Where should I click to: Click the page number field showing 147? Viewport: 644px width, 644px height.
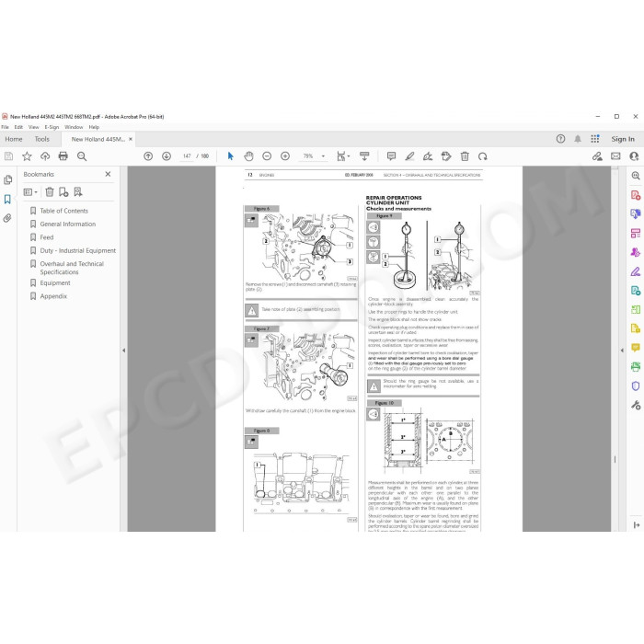point(187,156)
